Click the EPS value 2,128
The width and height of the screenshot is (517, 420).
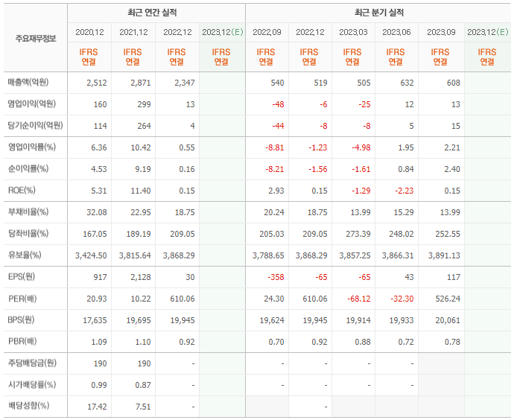coord(141,277)
